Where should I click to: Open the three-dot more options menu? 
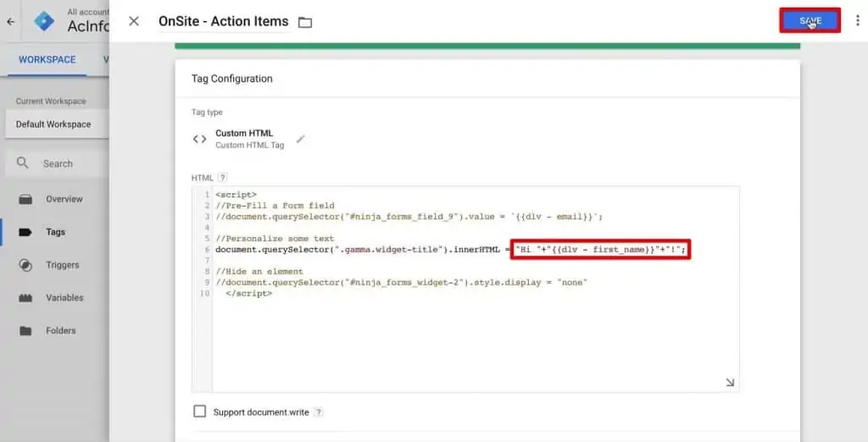click(x=858, y=20)
